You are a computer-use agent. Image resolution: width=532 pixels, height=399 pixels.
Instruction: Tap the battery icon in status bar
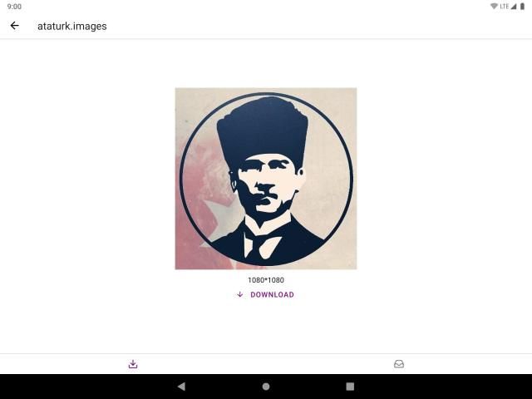click(522, 7)
